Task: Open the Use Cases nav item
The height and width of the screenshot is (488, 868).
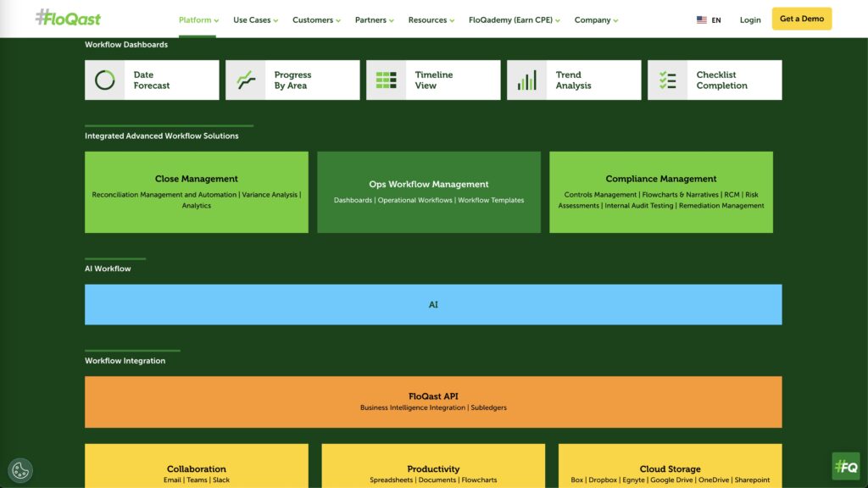Action: (252, 20)
